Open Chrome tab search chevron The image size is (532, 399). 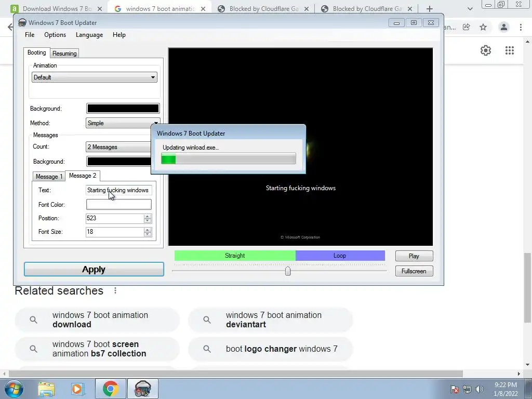[470, 9]
